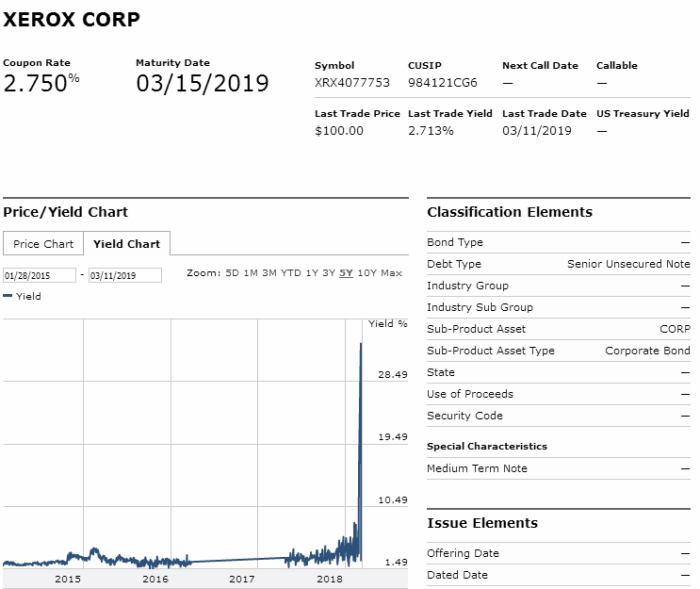Click the last trade price $100.00
The height and width of the screenshot is (589, 700).
pyautogui.click(x=339, y=131)
